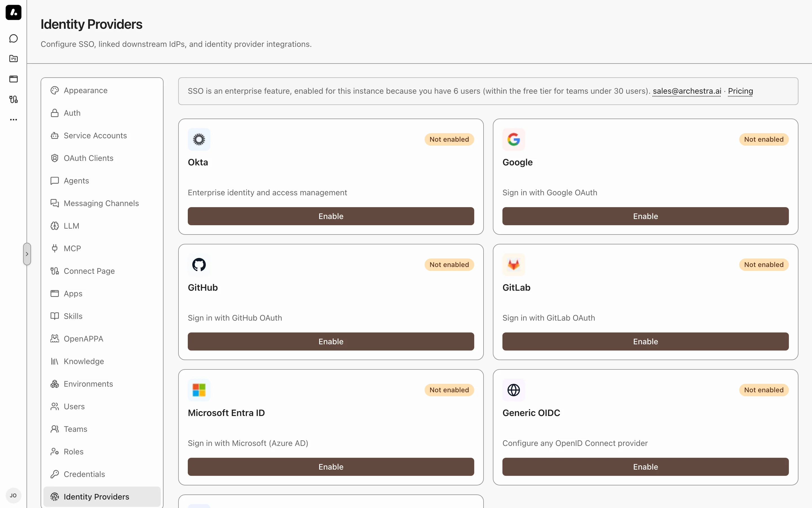812x508 pixels.
Task: Enable Microsoft Entra ID provider
Action: tap(331, 467)
